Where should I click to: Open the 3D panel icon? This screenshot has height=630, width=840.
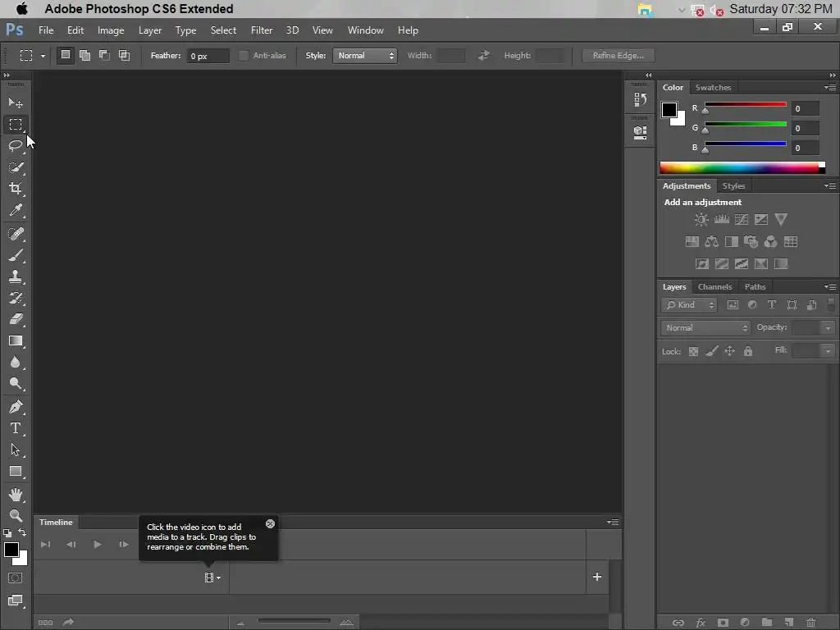(x=640, y=132)
